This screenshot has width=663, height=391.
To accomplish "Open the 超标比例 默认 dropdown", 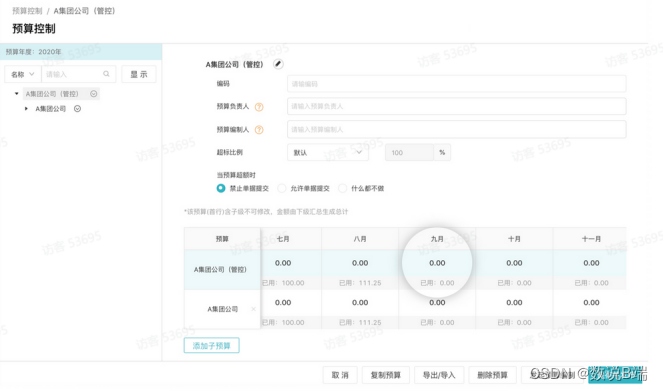I will [328, 152].
